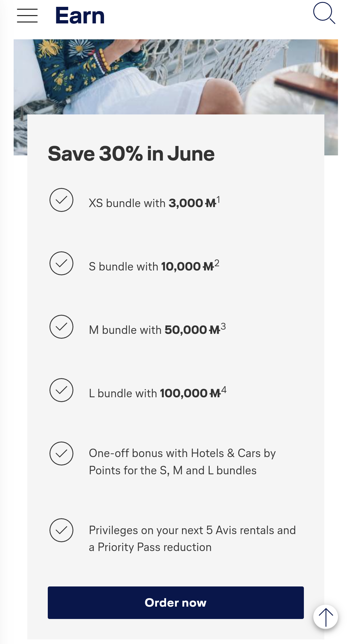351x644 pixels.
Task: Tap the scroll-to-top arrow button
Action: pyautogui.click(x=325, y=616)
